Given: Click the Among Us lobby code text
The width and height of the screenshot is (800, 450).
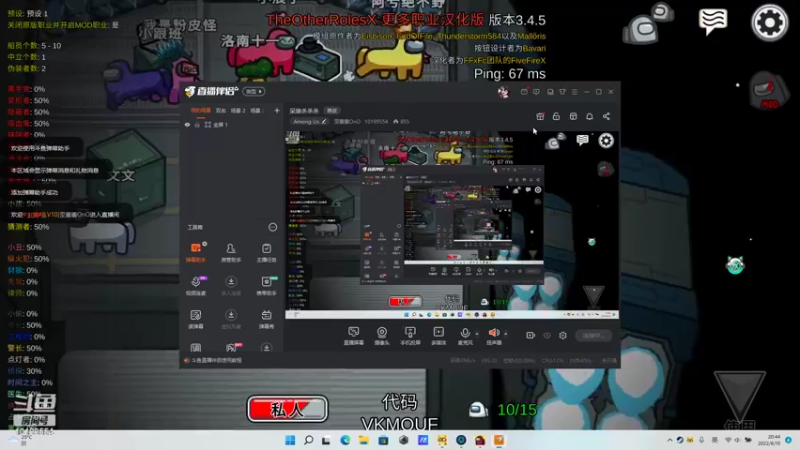Looking at the screenshot, I should pos(399,423).
